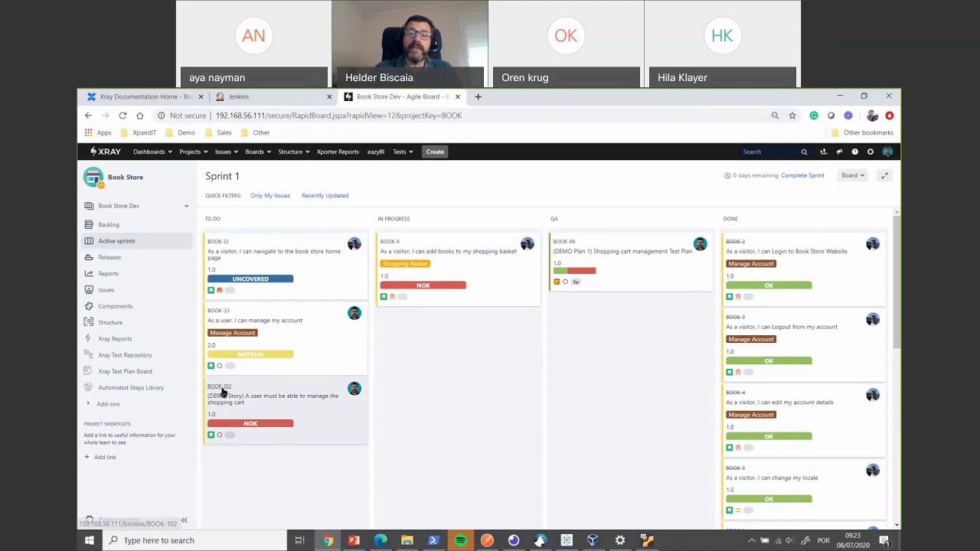Open Components in the sidebar
This screenshot has height=551, width=980.
115,306
